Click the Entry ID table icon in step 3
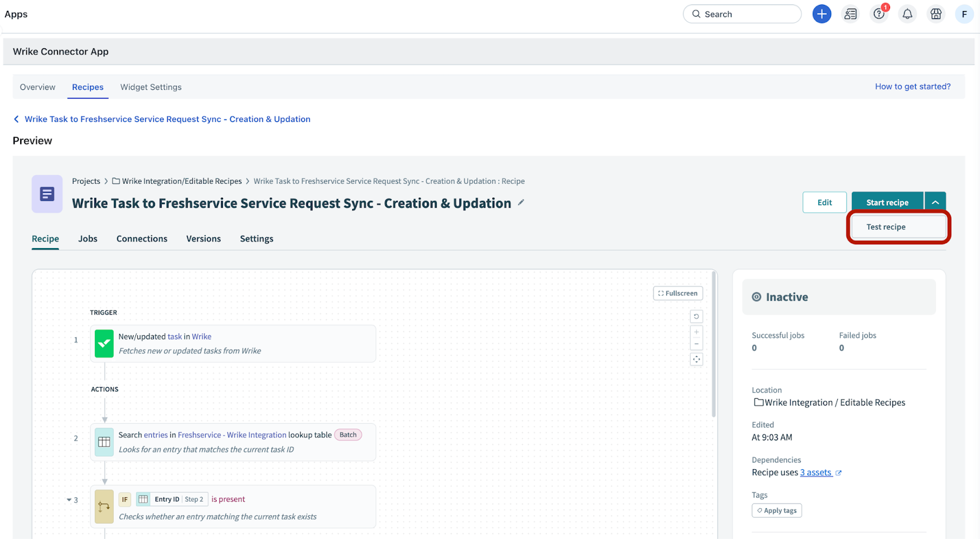980x539 pixels. [143, 499]
